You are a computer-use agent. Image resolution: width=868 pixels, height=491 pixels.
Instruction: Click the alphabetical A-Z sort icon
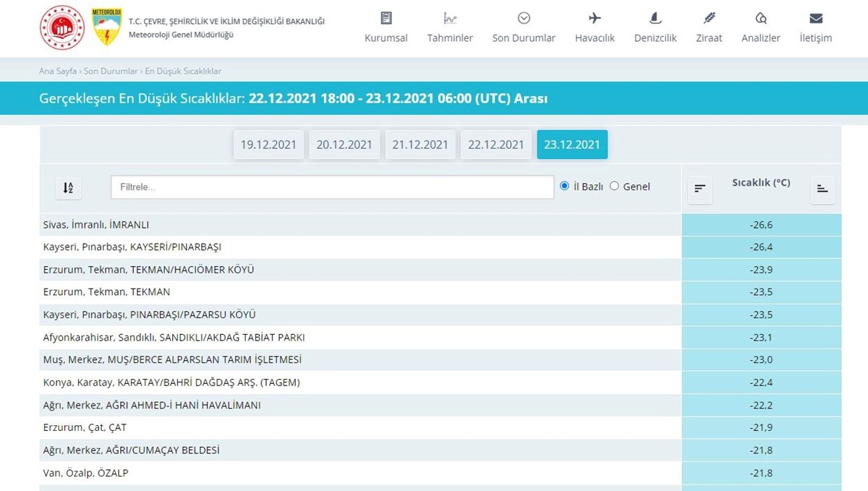[x=68, y=187]
